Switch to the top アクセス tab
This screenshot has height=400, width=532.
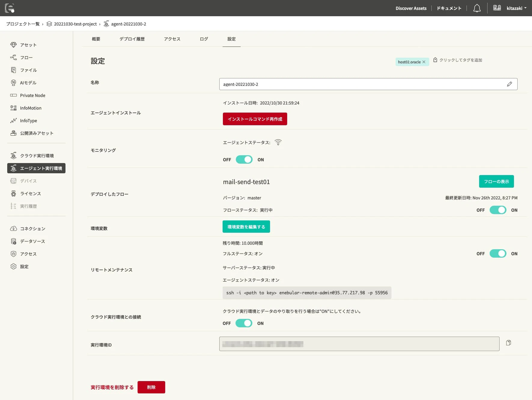[172, 39]
